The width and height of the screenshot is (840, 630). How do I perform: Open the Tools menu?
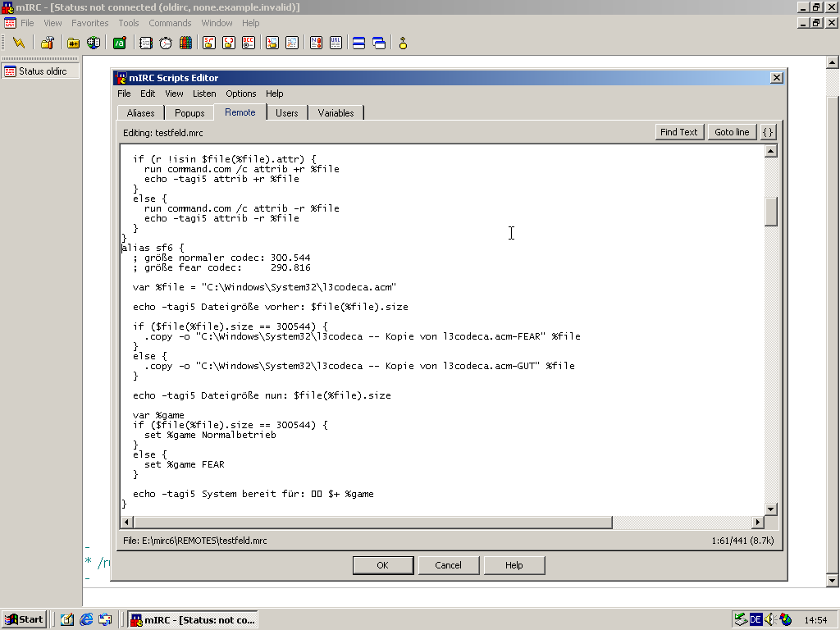[129, 23]
